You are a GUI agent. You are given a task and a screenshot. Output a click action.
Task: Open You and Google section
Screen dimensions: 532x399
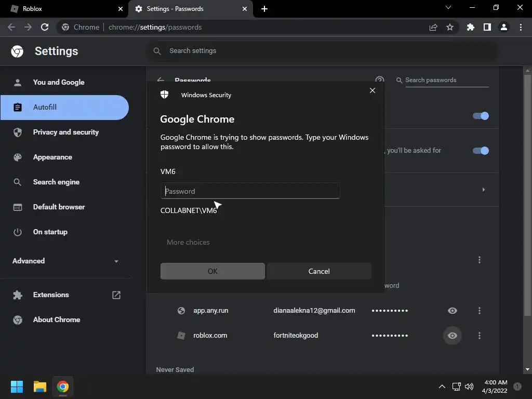point(59,82)
